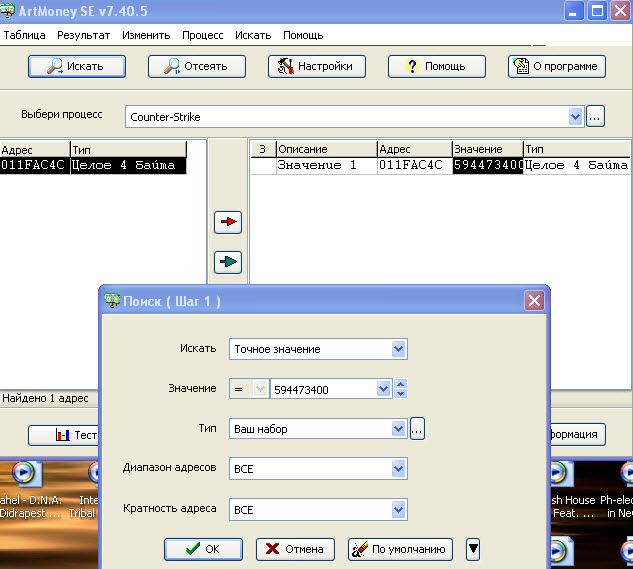Open the Помощь menu in the menu bar
This screenshot has width=633, height=569.
pyautogui.click(x=303, y=36)
